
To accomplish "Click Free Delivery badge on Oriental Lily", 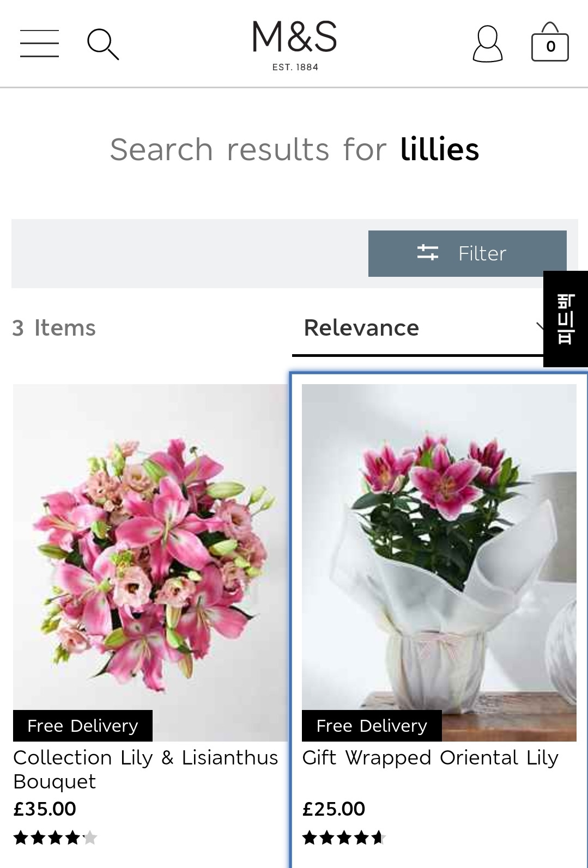I will click(372, 726).
